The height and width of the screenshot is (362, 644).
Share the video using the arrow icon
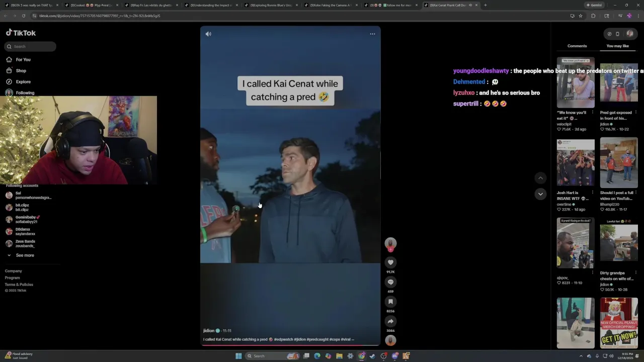pos(390,321)
